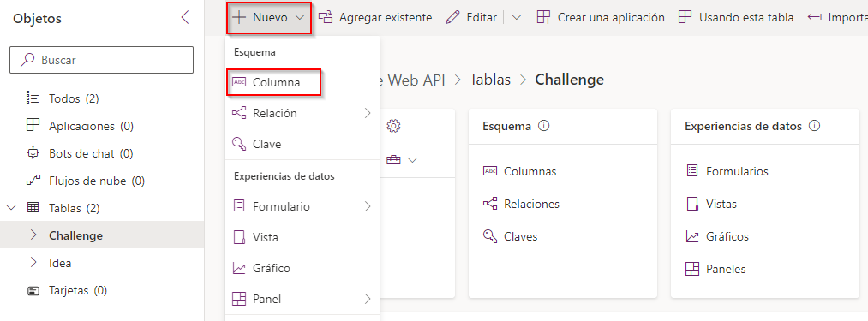Click the Crear una aplicación icon
This screenshot has height=321, width=868.
(x=543, y=18)
